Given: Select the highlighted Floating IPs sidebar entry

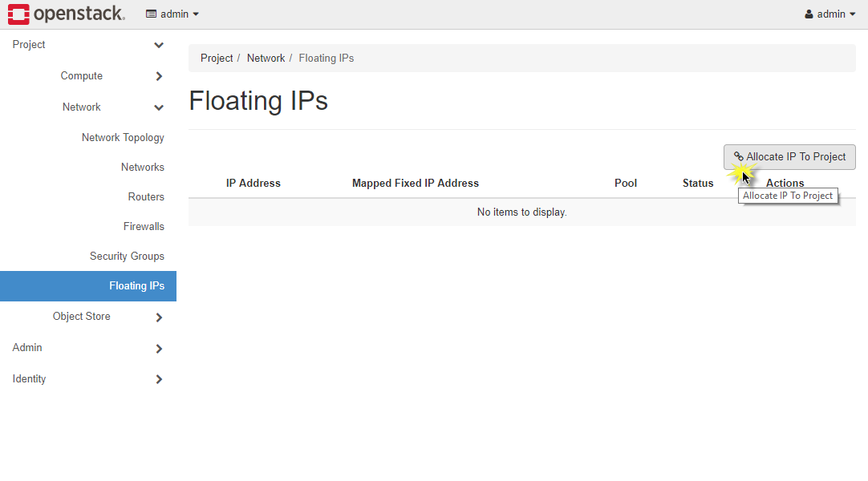Looking at the screenshot, I should 136,286.
